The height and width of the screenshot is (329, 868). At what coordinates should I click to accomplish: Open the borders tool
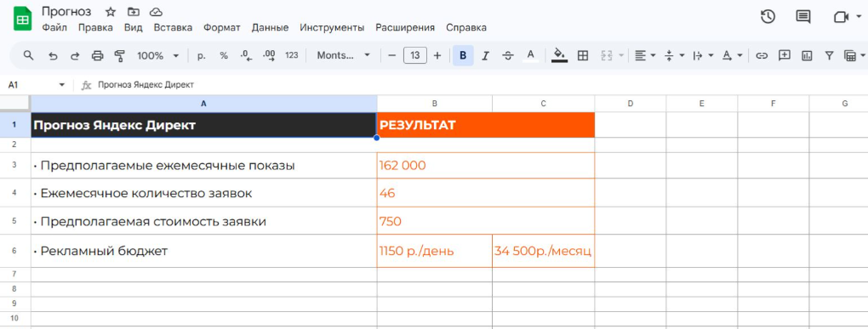point(582,55)
